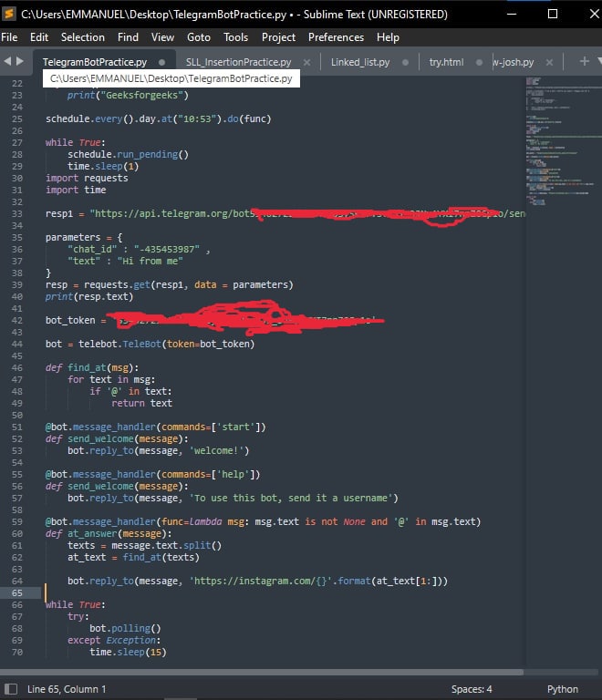Click line number 42 in gutter

(17, 321)
